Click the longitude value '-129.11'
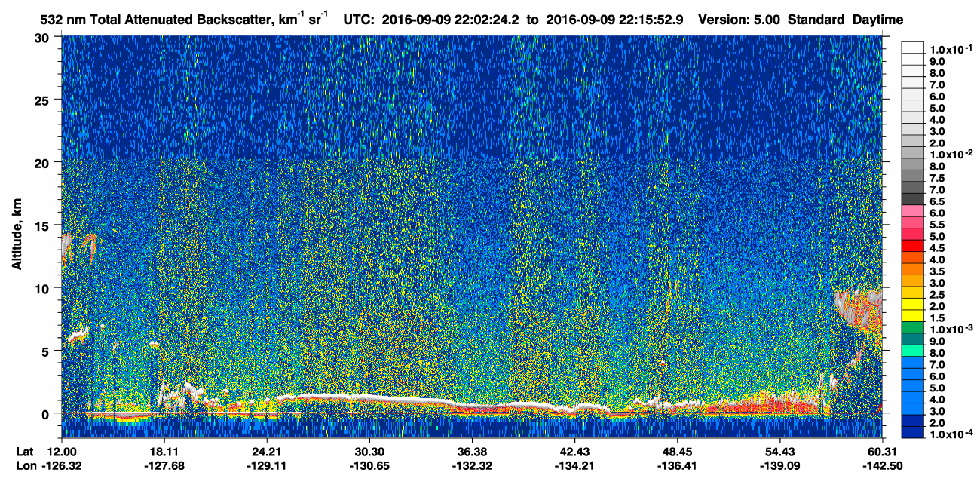Screen dimensions: 980x503 267,465
